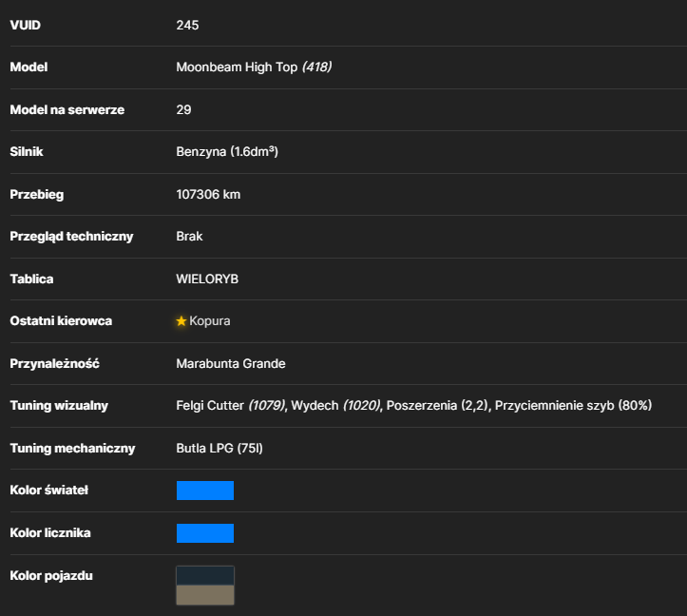
Task: Click the Przebieg label
Action: [37, 194]
